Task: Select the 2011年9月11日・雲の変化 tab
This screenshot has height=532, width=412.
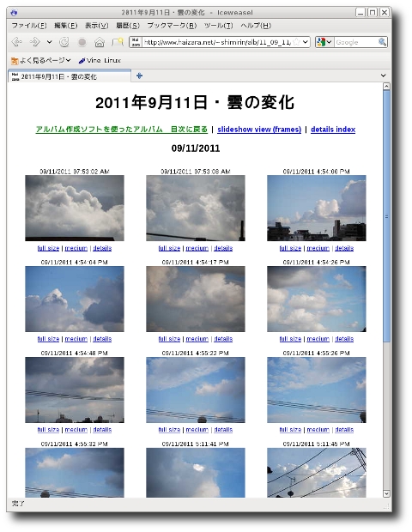Action: (70, 76)
